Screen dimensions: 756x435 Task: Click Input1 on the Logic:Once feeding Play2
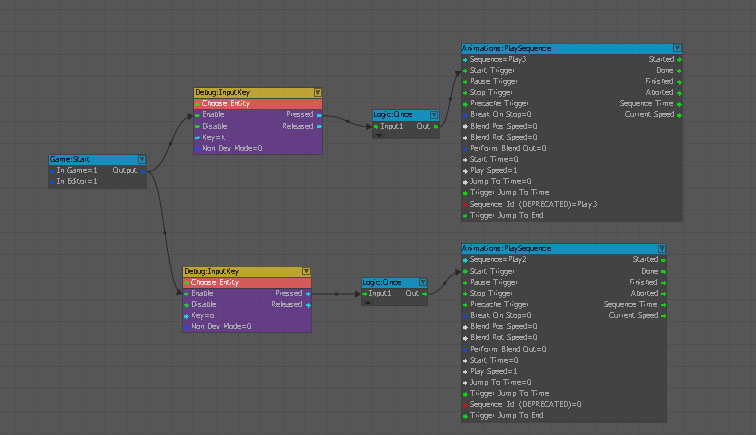click(377, 293)
